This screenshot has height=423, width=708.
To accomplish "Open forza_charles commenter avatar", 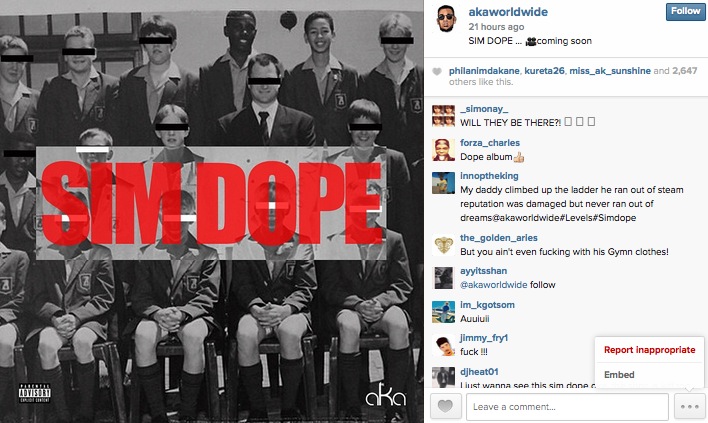I will pyautogui.click(x=443, y=150).
